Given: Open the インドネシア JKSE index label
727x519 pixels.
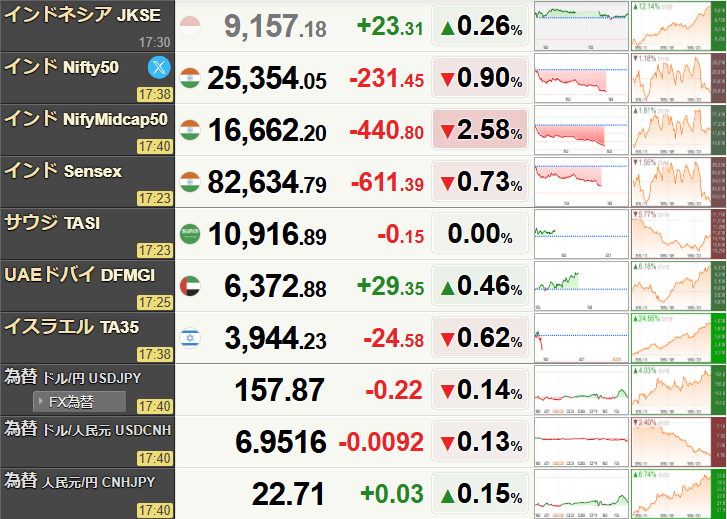Looking at the screenshot, I should tap(83, 15).
